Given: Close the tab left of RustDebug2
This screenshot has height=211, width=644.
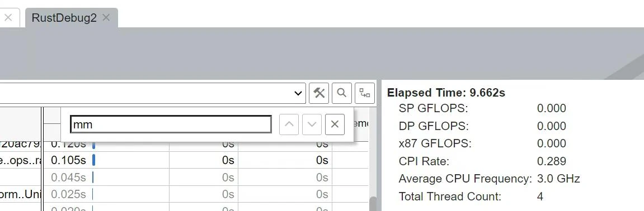Looking at the screenshot, I should [8, 18].
